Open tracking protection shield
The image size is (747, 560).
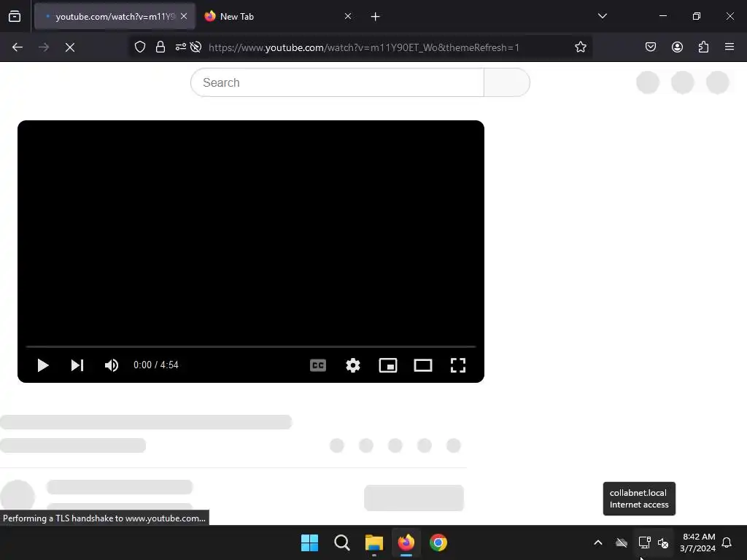[x=139, y=47]
